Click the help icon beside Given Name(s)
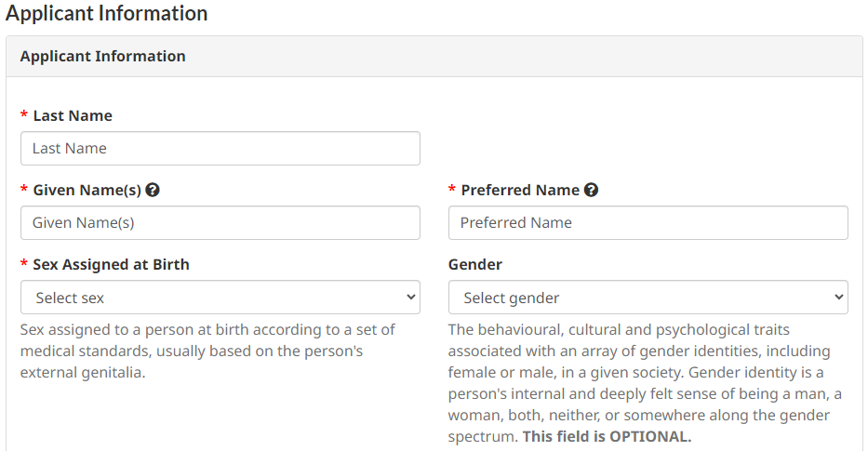Viewport: 868px width, 451px height. [x=153, y=190]
